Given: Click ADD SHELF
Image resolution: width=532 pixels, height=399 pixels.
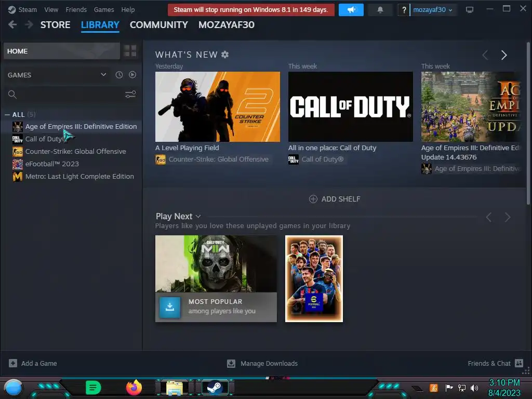Looking at the screenshot, I should coord(335,199).
